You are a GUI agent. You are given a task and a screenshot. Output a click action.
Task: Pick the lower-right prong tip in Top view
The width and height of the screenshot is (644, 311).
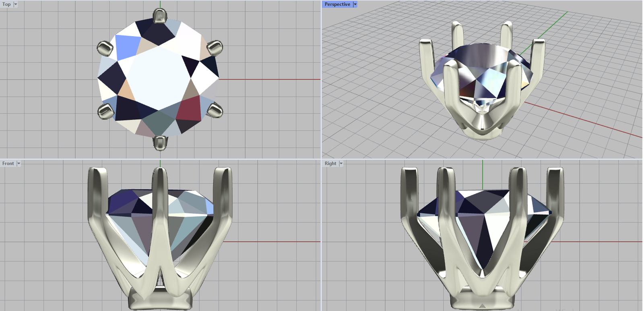click(215, 110)
